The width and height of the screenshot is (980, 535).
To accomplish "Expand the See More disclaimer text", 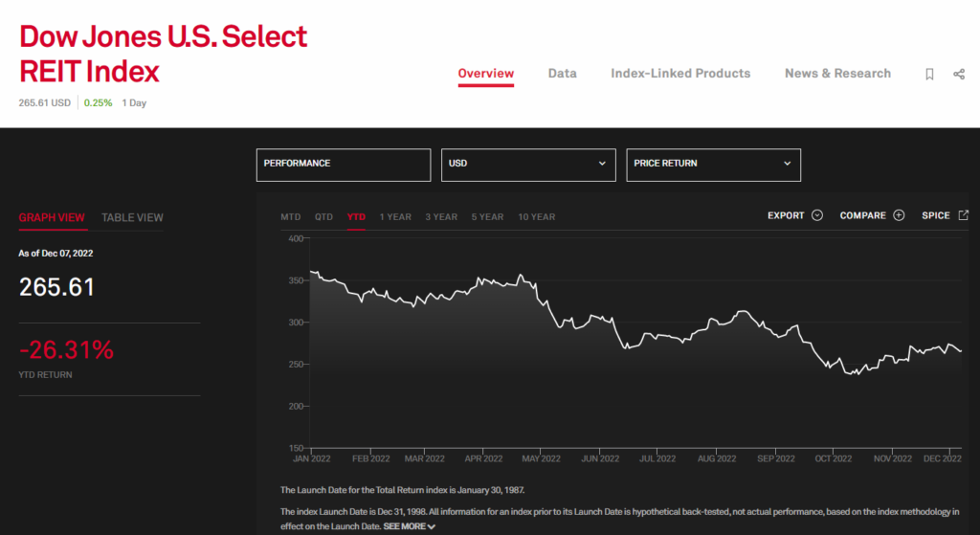I will [409, 526].
